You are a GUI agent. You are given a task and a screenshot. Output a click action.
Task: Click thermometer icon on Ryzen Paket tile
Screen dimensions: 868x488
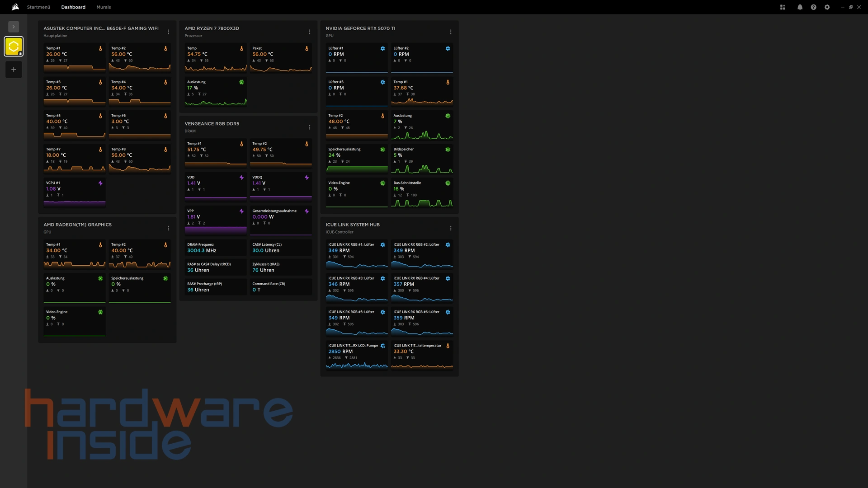(307, 48)
